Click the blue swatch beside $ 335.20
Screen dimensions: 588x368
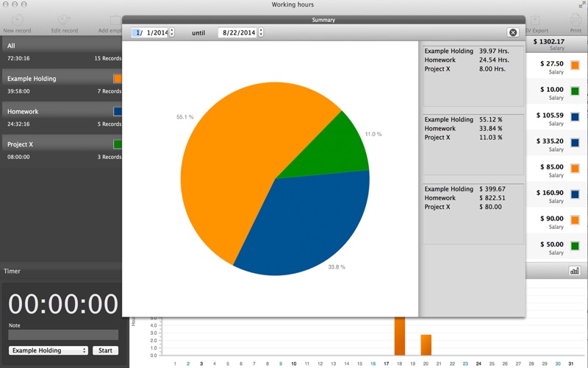tap(575, 143)
